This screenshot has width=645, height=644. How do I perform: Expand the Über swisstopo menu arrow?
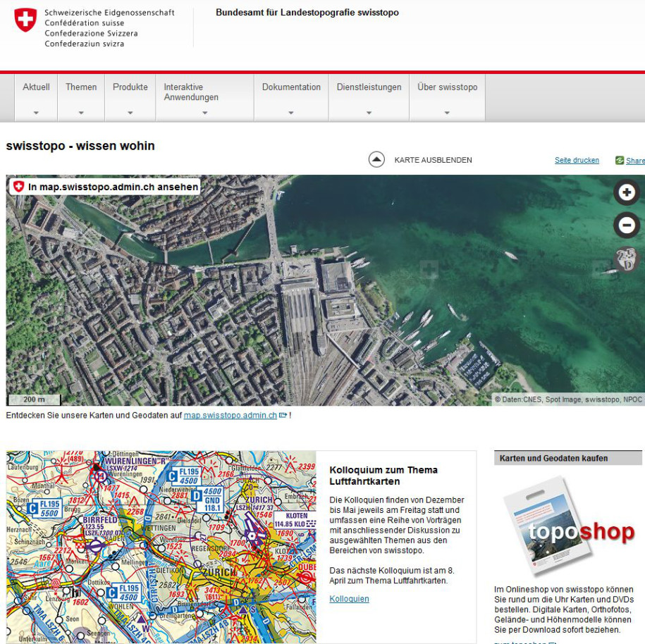pyautogui.click(x=447, y=113)
